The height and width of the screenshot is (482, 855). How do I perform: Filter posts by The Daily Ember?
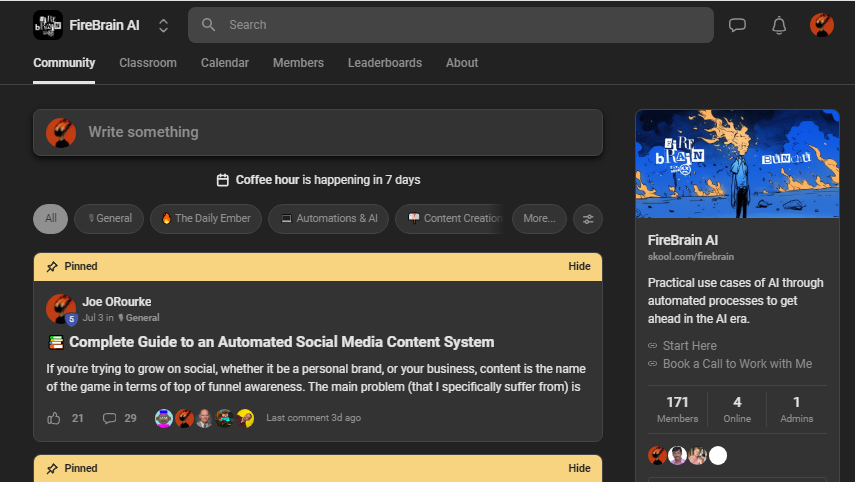[x=206, y=219]
